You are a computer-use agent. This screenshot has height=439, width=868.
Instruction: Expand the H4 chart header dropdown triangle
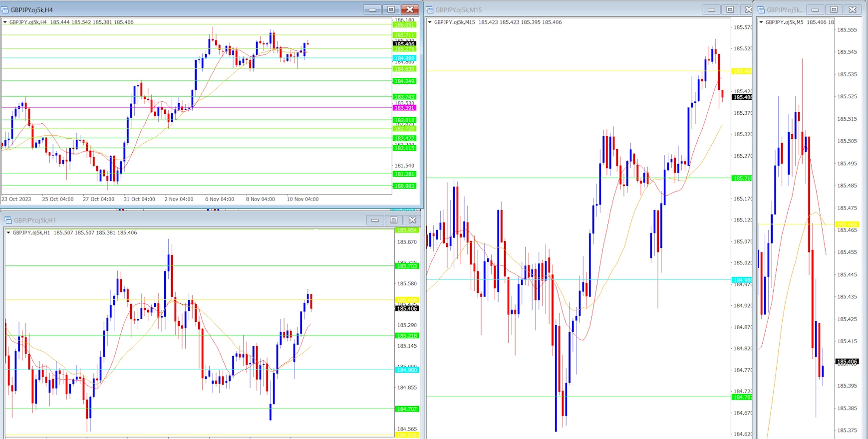click(5, 22)
